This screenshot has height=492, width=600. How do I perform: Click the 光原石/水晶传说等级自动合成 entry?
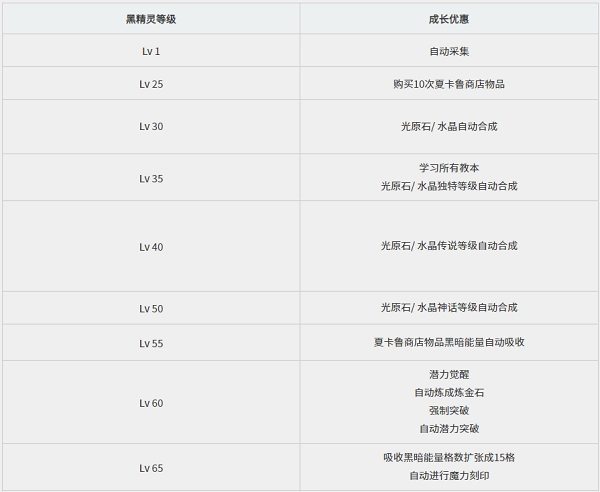point(449,246)
